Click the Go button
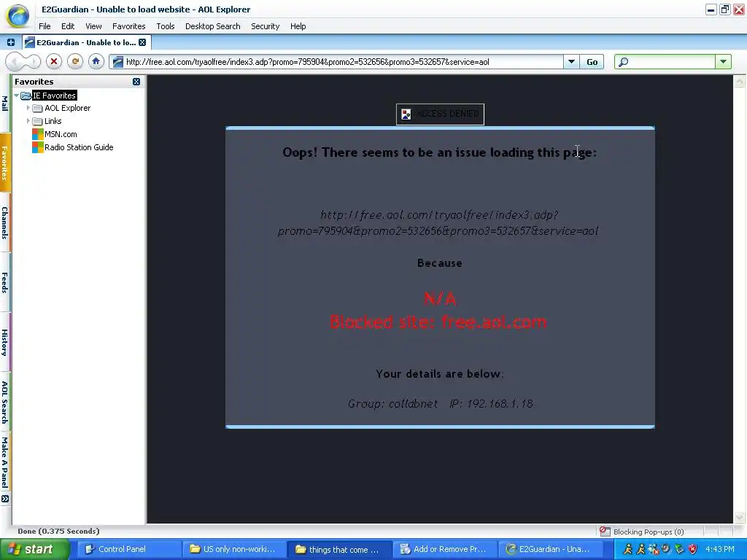Viewport: 747px width, 560px height. tap(592, 62)
